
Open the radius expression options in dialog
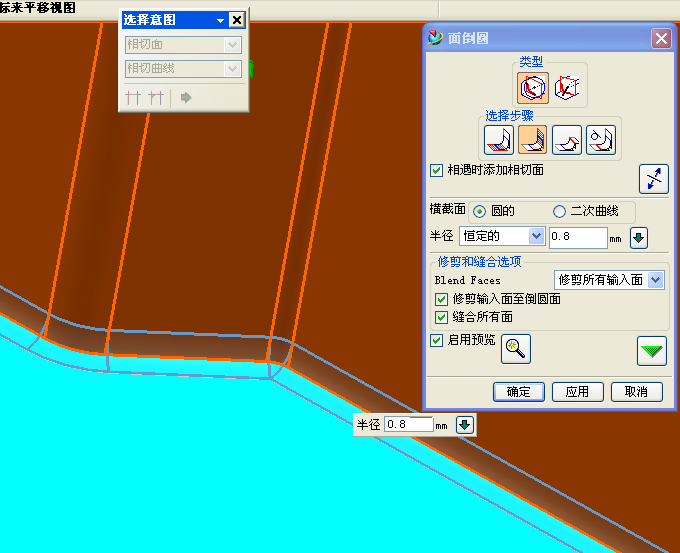[639, 238]
